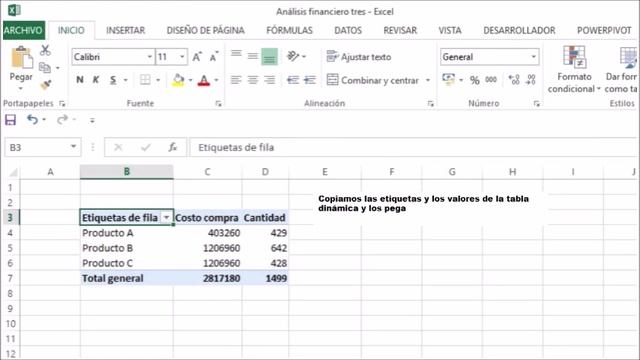This screenshot has width=640, height=360.
Task: Click Dar formato como tabla button
Action: coord(622,69)
